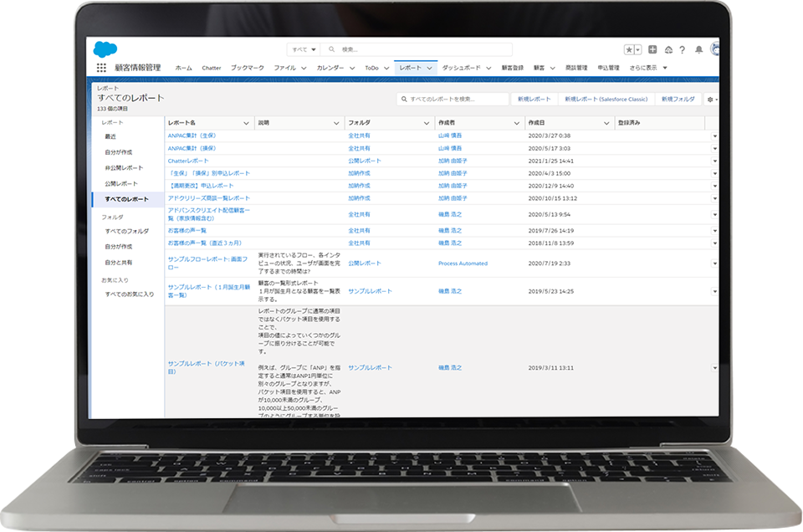Click the すべてのレポートを検索 search field
Screen dimensions: 803x532
456,99
